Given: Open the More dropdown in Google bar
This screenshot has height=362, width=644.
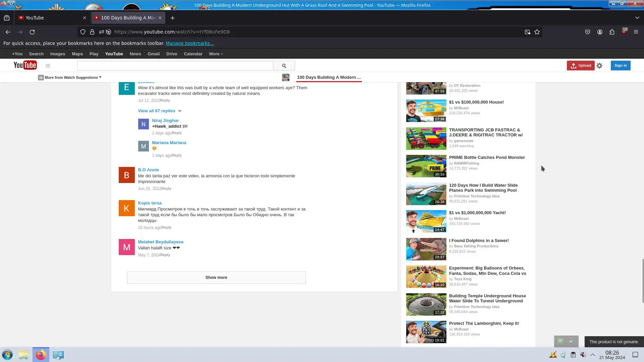Looking at the screenshot, I should tap(216, 54).
